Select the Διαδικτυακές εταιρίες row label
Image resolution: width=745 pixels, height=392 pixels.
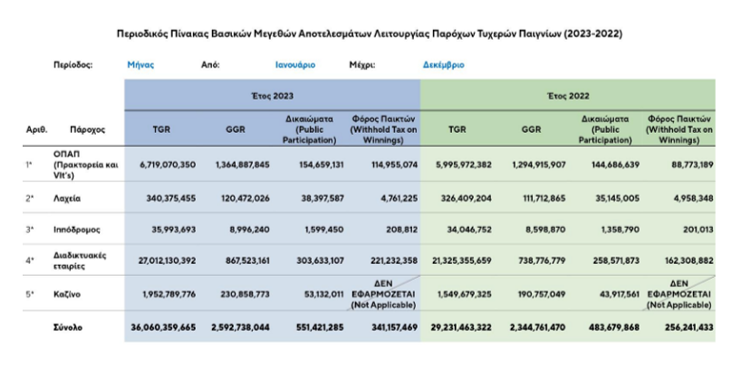[x=80, y=260]
